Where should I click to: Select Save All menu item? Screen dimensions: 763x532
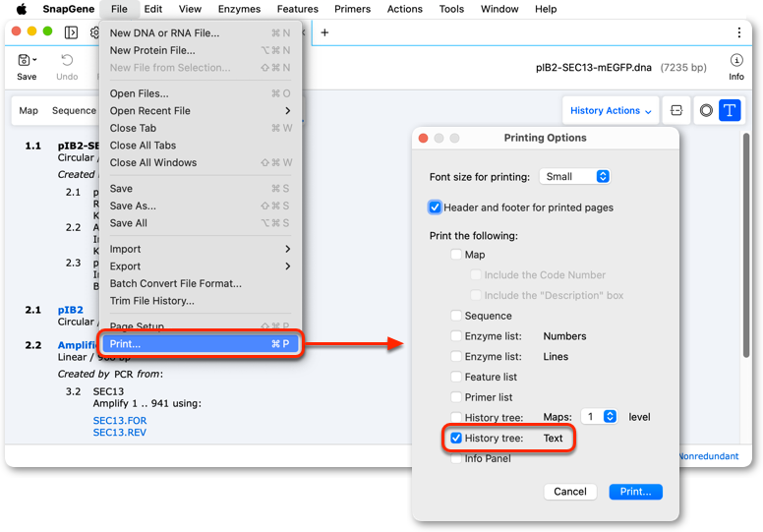[200, 223]
